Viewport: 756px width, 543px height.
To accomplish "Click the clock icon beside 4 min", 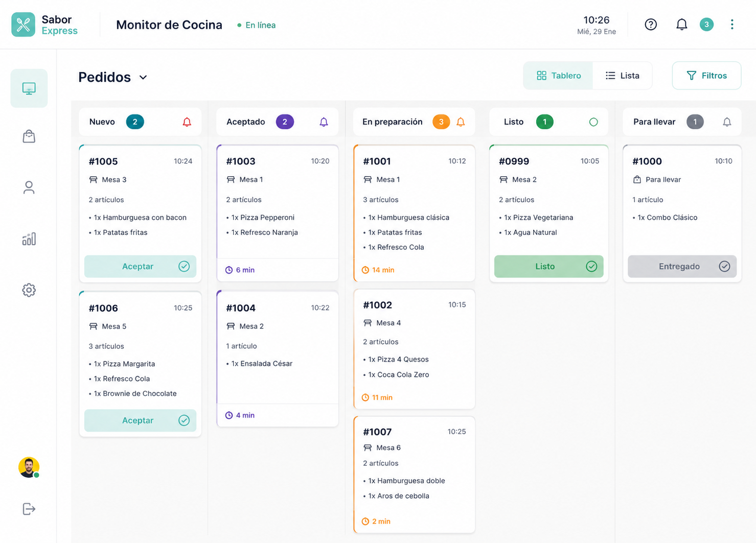I will 229,415.
